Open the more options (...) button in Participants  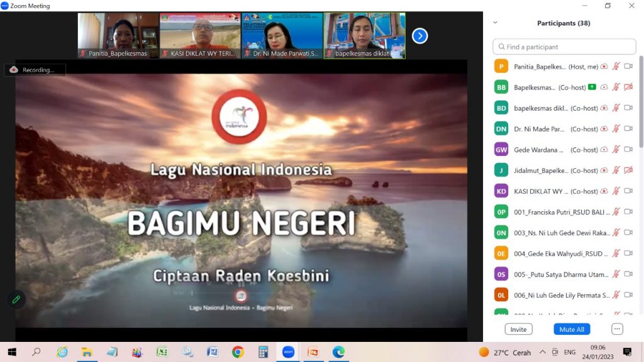tap(617, 329)
